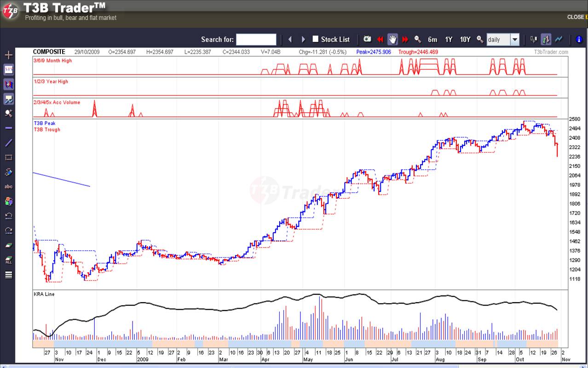The width and height of the screenshot is (588, 368).
Task: Toggle the indicator panels icon in sidebar
Action: click(x=8, y=69)
